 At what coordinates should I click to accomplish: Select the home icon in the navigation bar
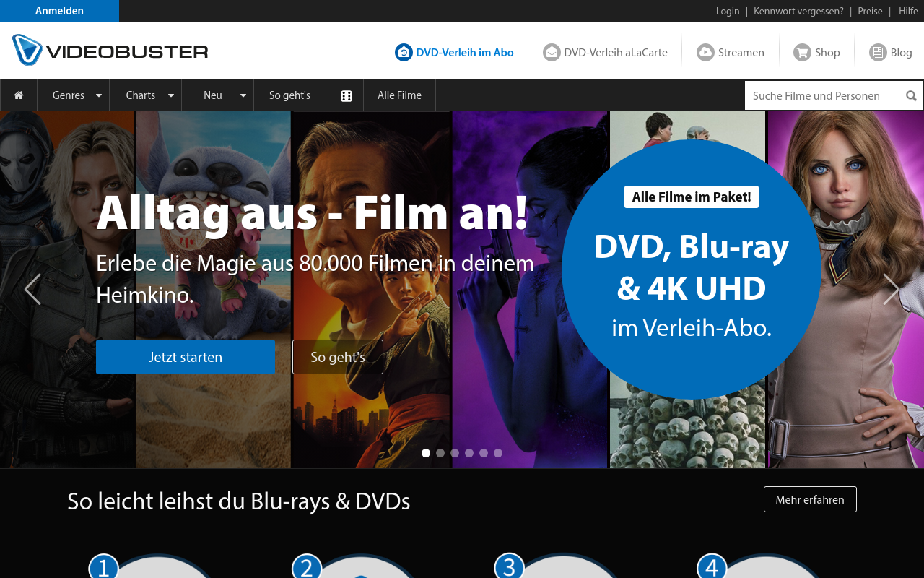(18, 95)
